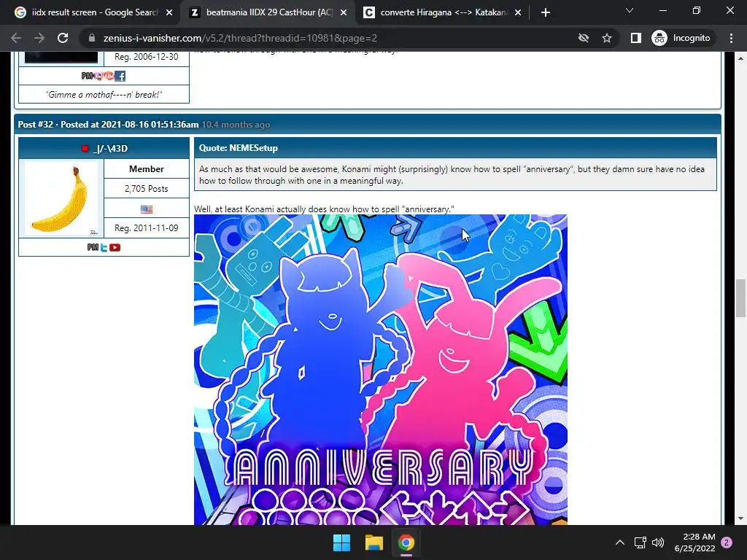The image size is (747, 560).
Task: Click the 'Member' rank text
Action: pos(146,169)
